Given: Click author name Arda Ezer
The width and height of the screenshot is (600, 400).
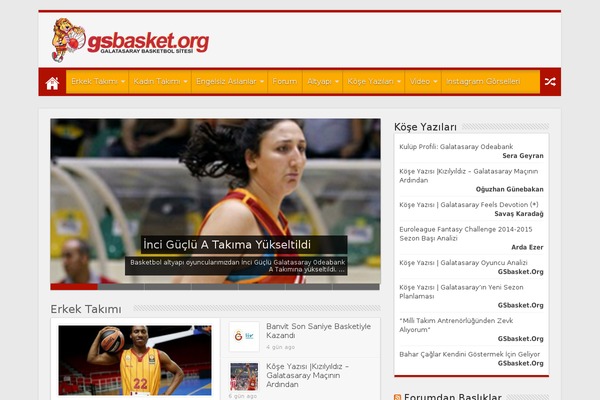Looking at the screenshot, I should (x=527, y=247).
